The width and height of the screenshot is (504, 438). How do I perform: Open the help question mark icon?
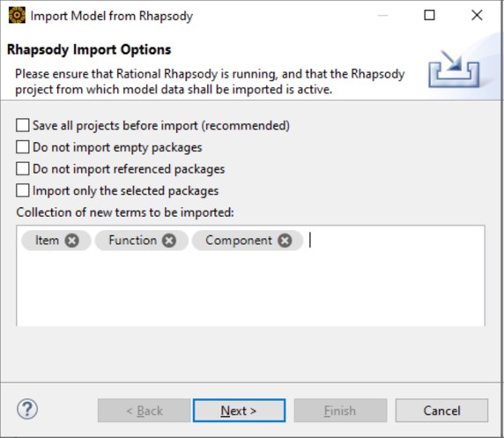[x=27, y=409]
